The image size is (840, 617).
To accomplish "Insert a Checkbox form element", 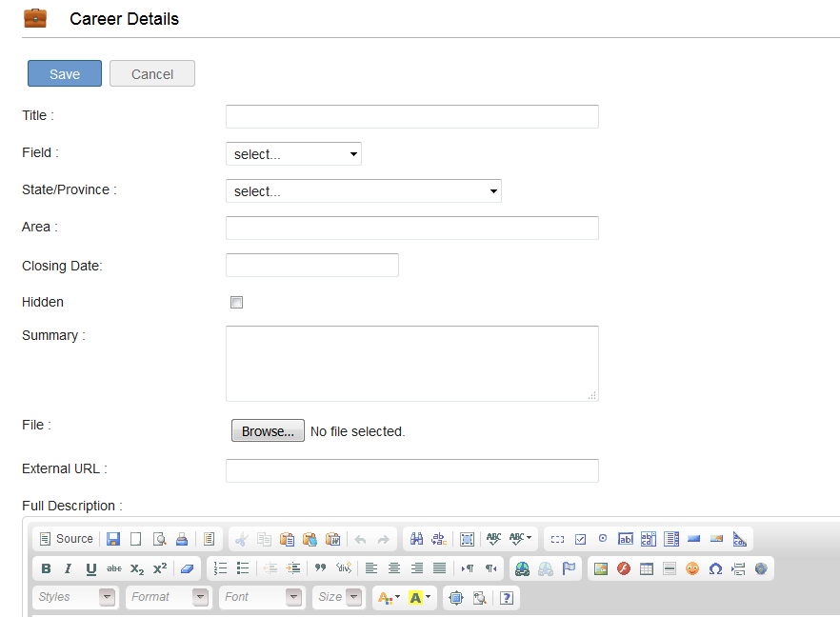I will tap(580, 539).
